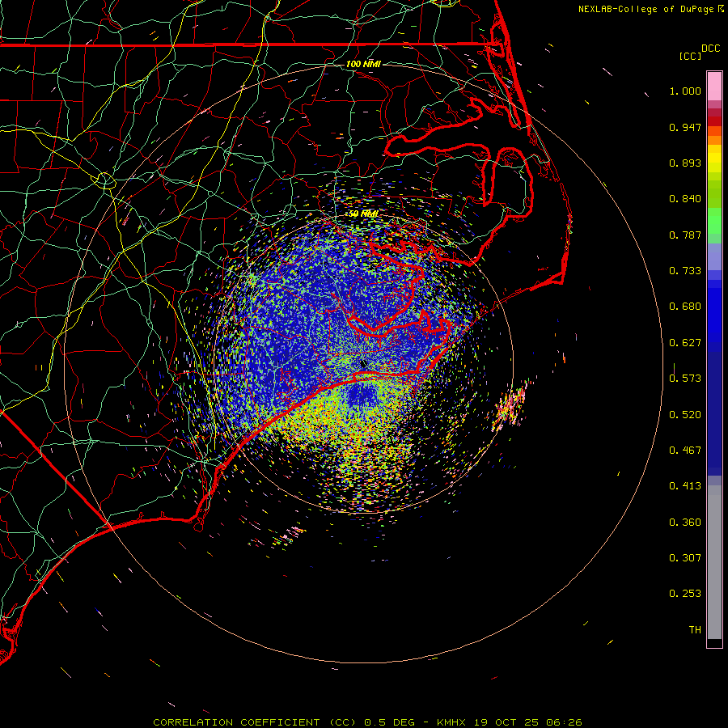Click the 100 NMI range ring label
The height and width of the screenshot is (728, 728).
pyautogui.click(x=363, y=64)
